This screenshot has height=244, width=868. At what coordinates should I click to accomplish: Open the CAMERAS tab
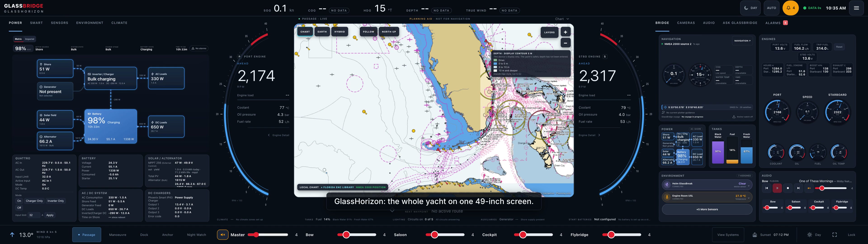pyautogui.click(x=686, y=23)
